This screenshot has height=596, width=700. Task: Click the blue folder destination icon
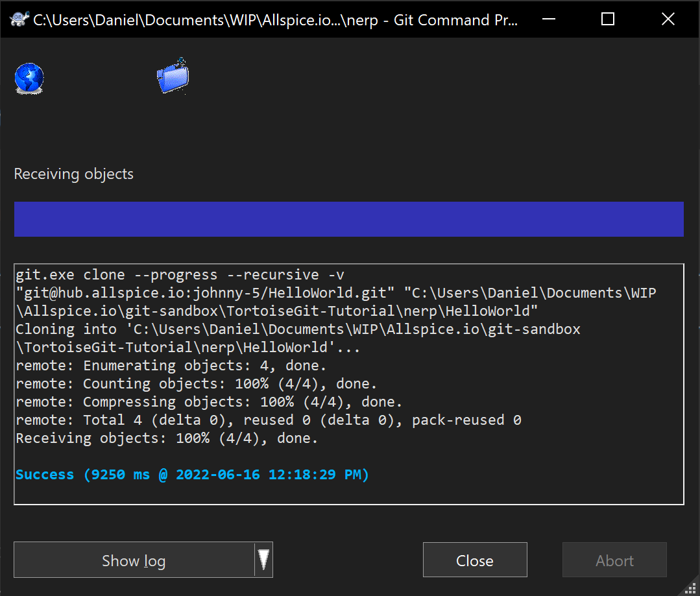(x=173, y=76)
